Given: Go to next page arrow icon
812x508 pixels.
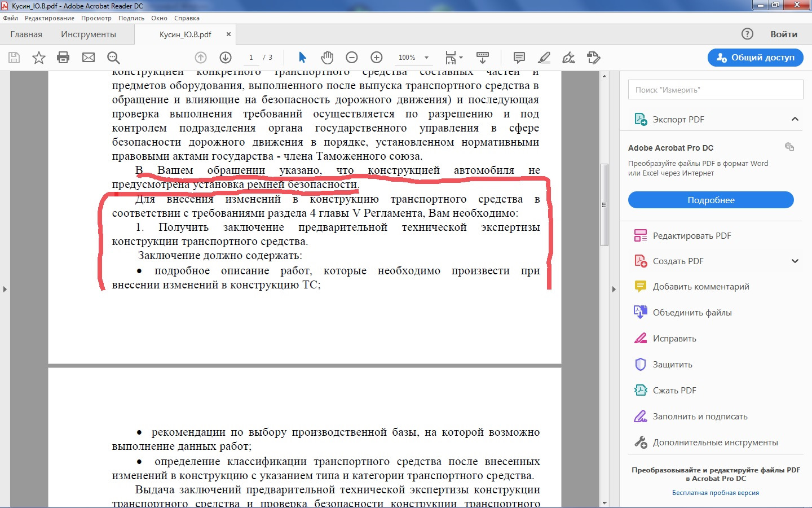Looking at the screenshot, I should (226, 58).
